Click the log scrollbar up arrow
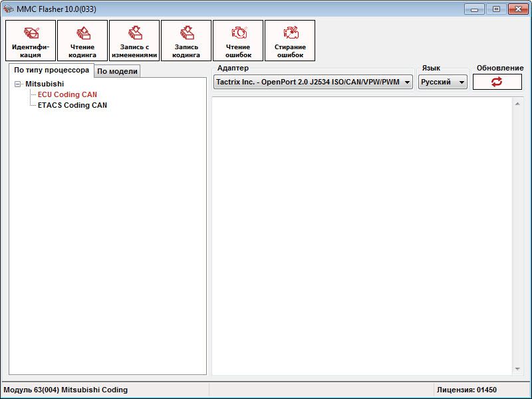The image size is (532, 399). [518, 103]
